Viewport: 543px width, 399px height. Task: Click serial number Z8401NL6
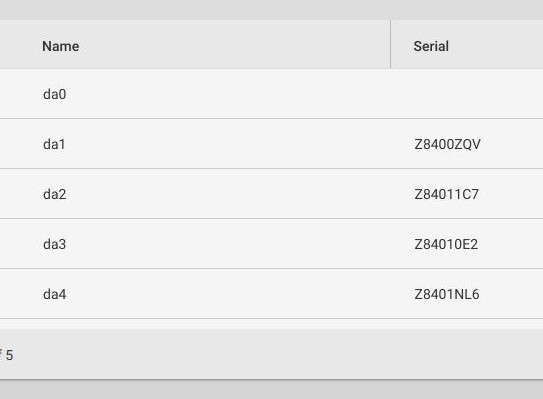pos(447,294)
